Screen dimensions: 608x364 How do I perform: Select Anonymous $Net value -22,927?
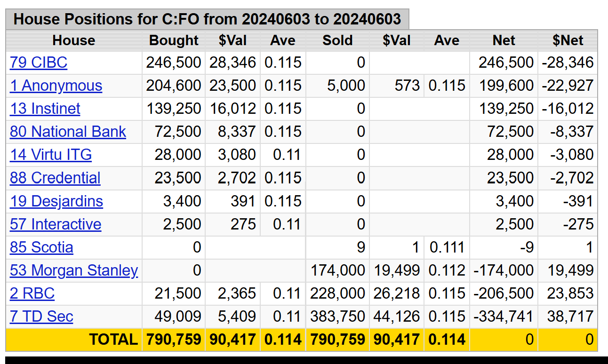568,86
